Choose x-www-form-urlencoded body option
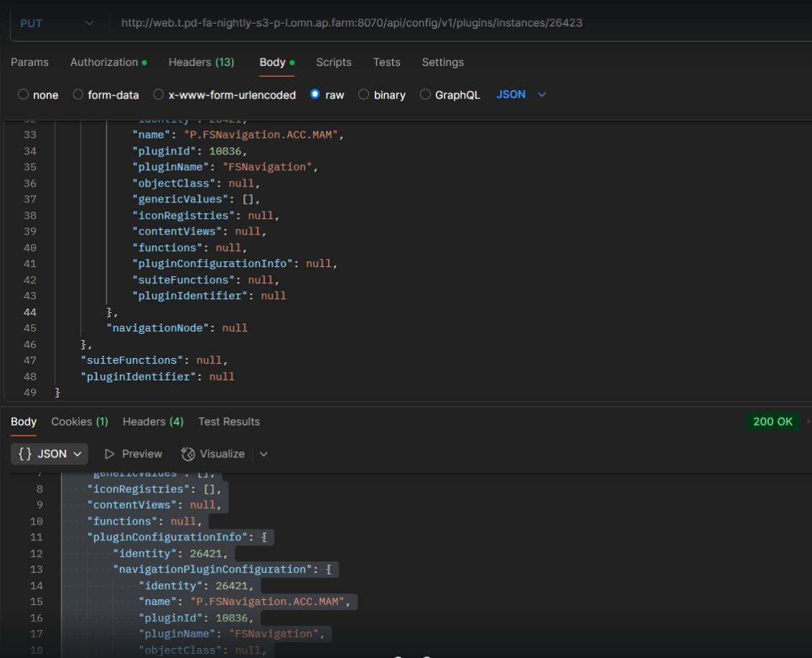Viewport: 812px width, 658px height. 157,95
